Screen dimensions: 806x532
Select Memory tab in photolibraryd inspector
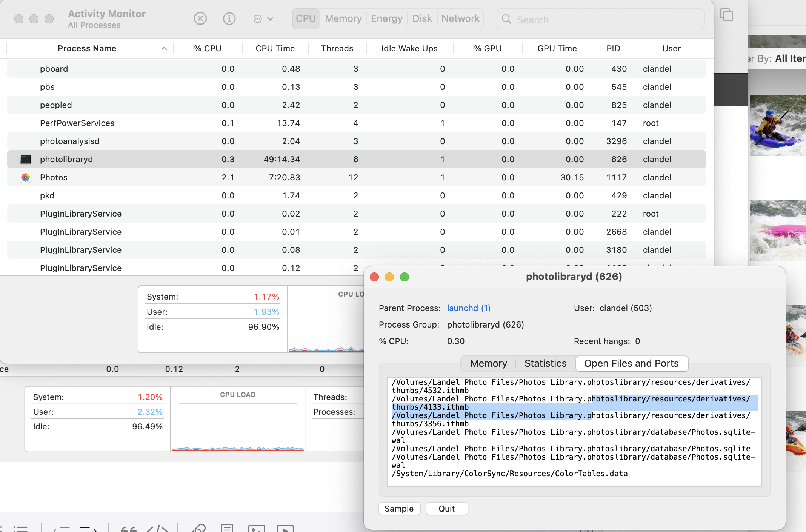(x=488, y=363)
